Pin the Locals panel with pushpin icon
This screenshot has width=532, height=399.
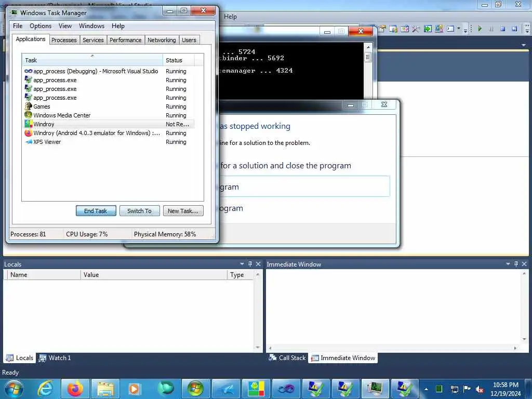pyautogui.click(x=250, y=264)
